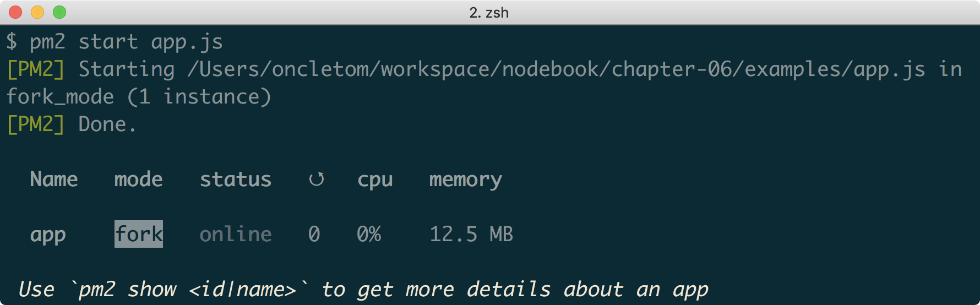
Task: Click the 'Name' column header
Action: (54, 179)
